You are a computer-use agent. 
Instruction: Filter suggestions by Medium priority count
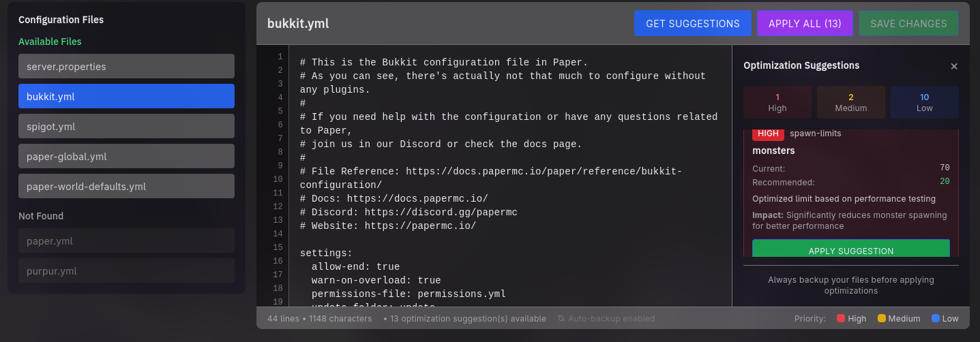[x=851, y=102]
